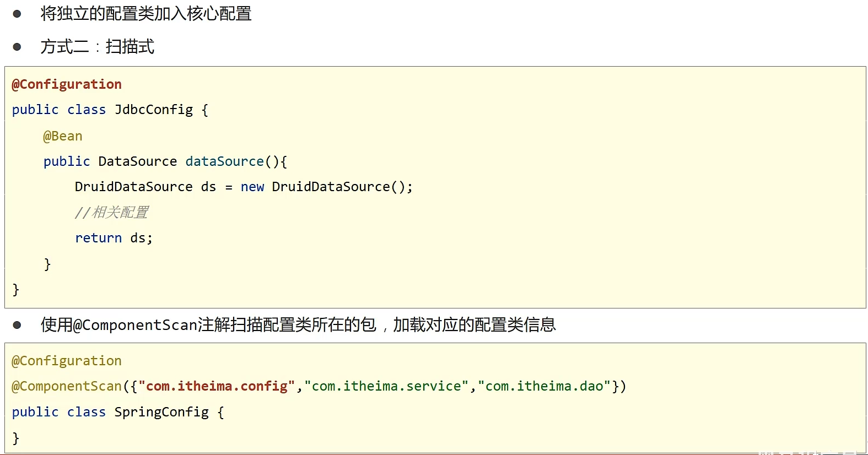Click the DataSource return type

[137, 161]
